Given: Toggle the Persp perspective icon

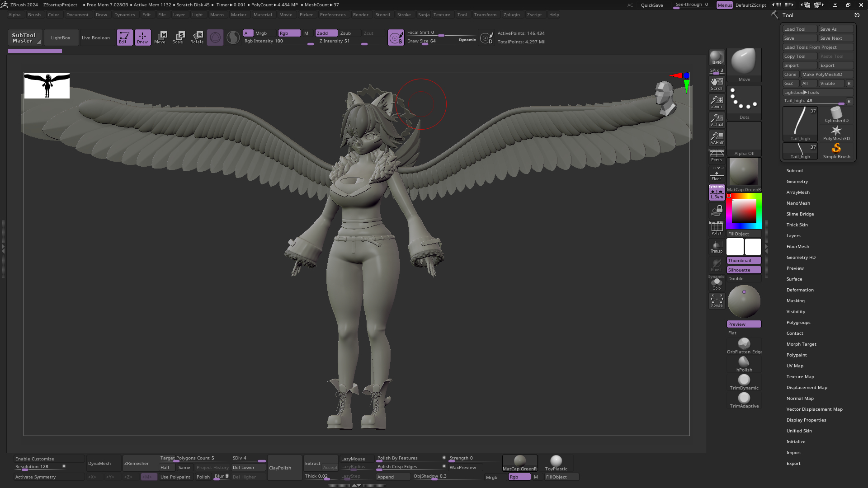Looking at the screenshot, I should [717, 156].
